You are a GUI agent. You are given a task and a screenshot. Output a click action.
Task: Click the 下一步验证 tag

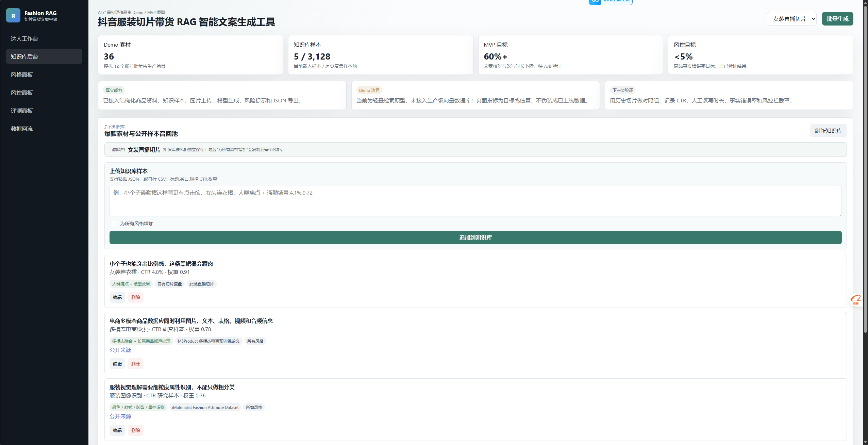pos(623,90)
